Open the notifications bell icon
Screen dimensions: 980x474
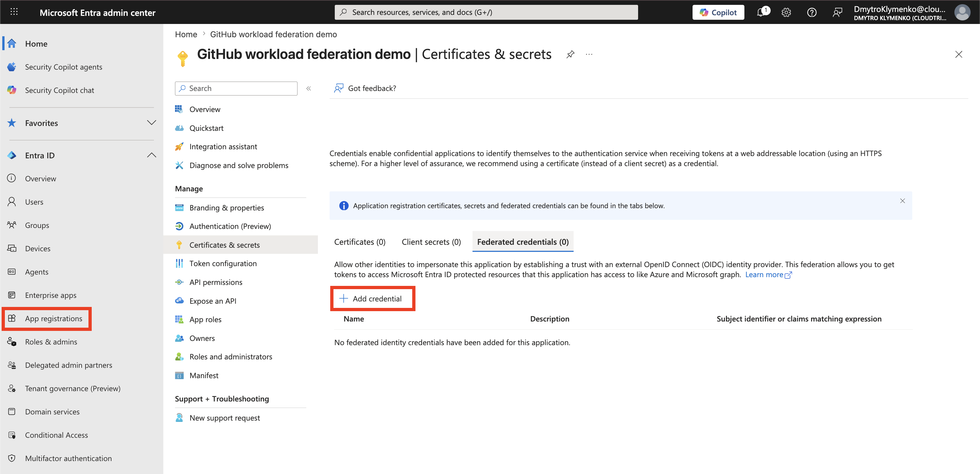pos(762,12)
